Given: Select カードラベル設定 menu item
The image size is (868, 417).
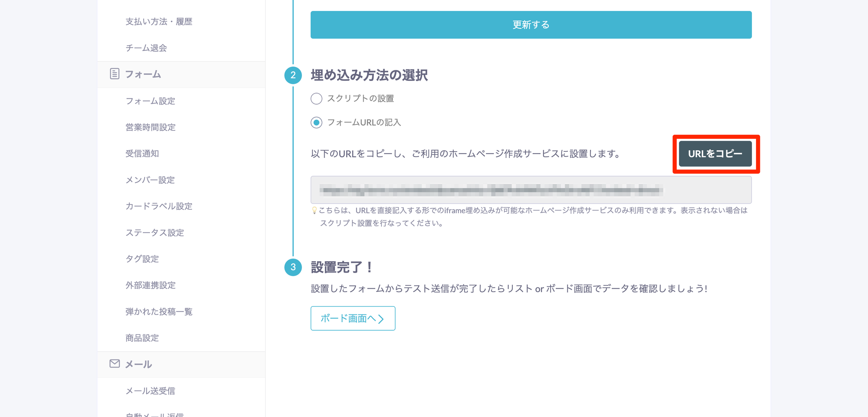Looking at the screenshot, I should [159, 206].
